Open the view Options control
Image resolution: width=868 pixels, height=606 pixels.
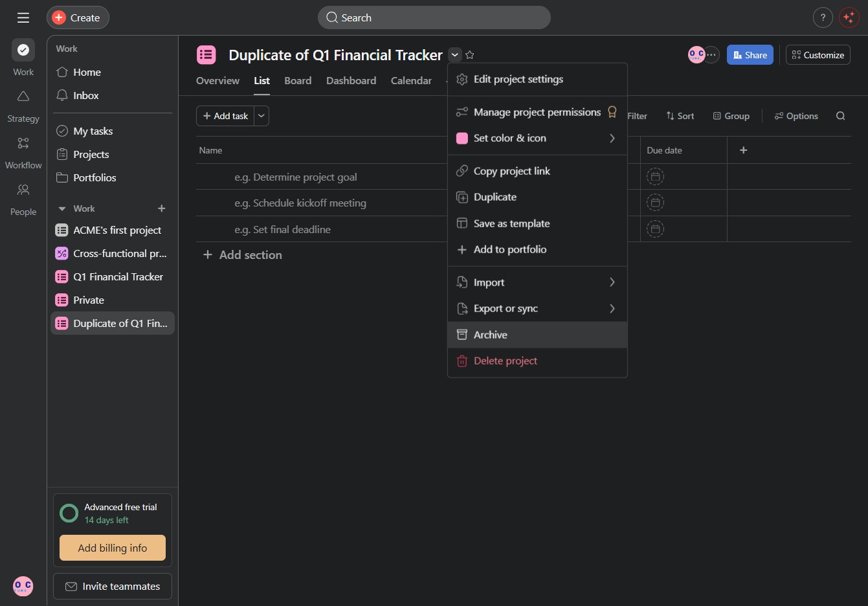click(796, 116)
